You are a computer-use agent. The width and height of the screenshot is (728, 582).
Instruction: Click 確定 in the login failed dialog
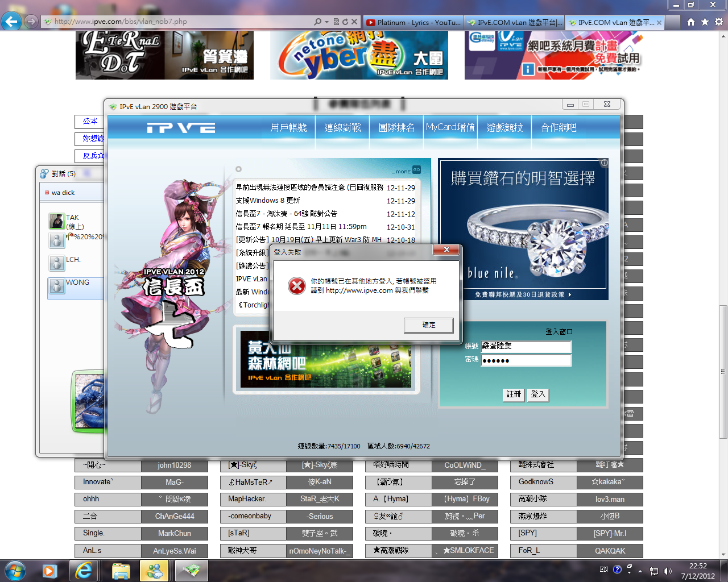(x=428, y=325)
